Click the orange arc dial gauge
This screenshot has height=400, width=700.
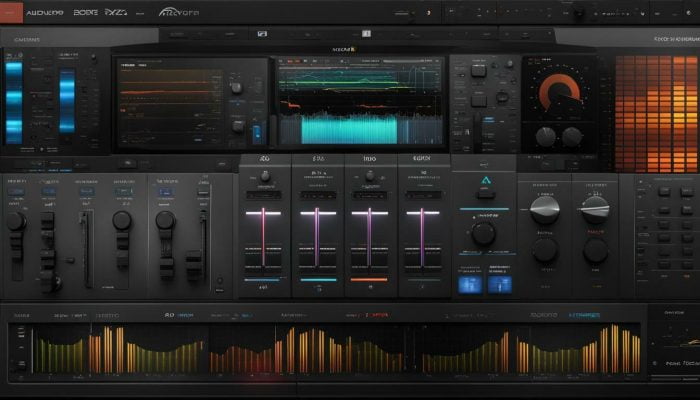[x=559, y=90]
